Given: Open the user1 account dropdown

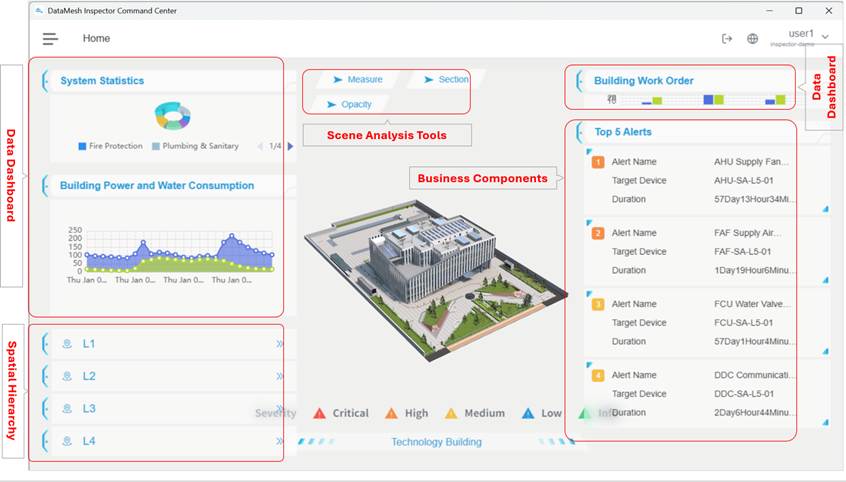Looking at the screenshot, I should click(806, 37).
